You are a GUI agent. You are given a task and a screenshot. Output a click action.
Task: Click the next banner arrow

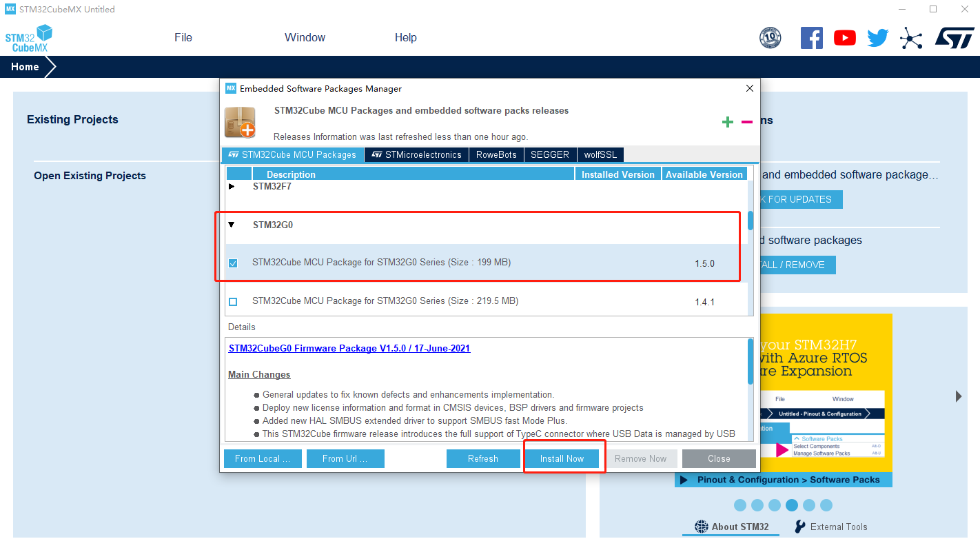tap(959, 396)
